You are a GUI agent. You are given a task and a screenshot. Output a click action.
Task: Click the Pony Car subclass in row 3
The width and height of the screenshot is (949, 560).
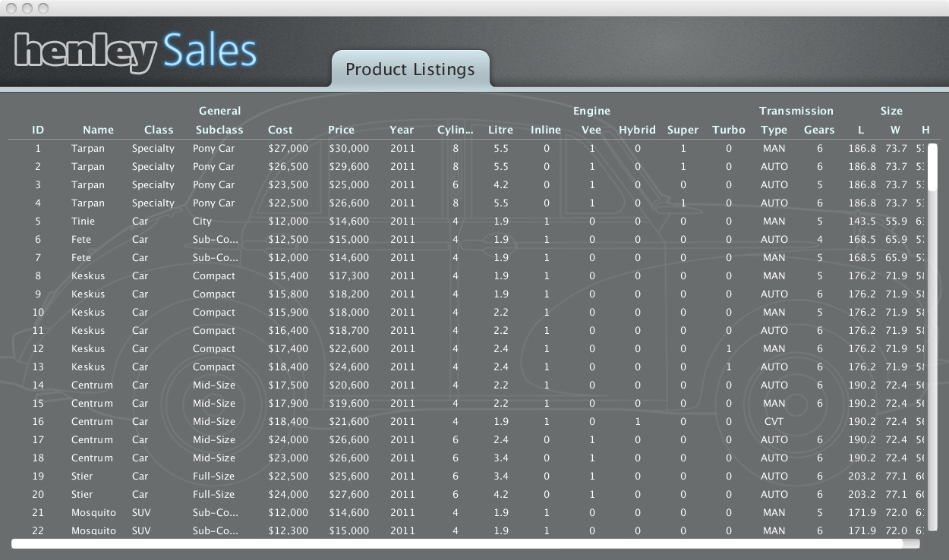coord(213,185)
